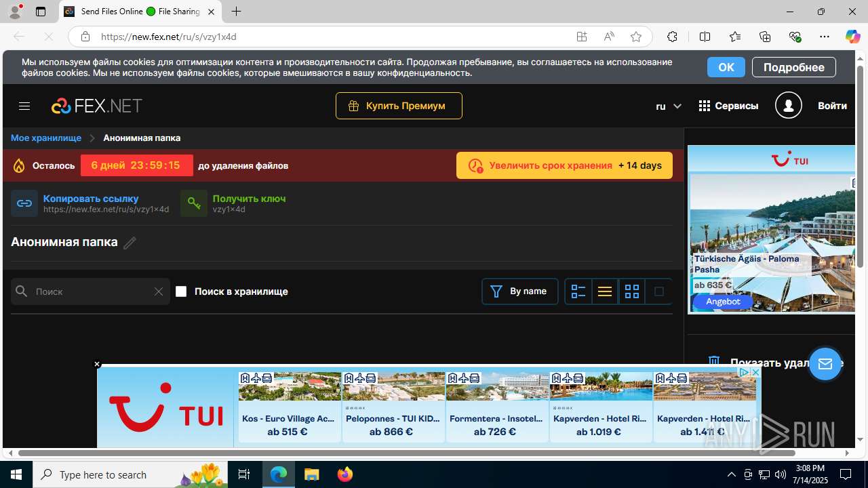
Task: Click the trash icon for deleted files
Action: click(713, 362)
